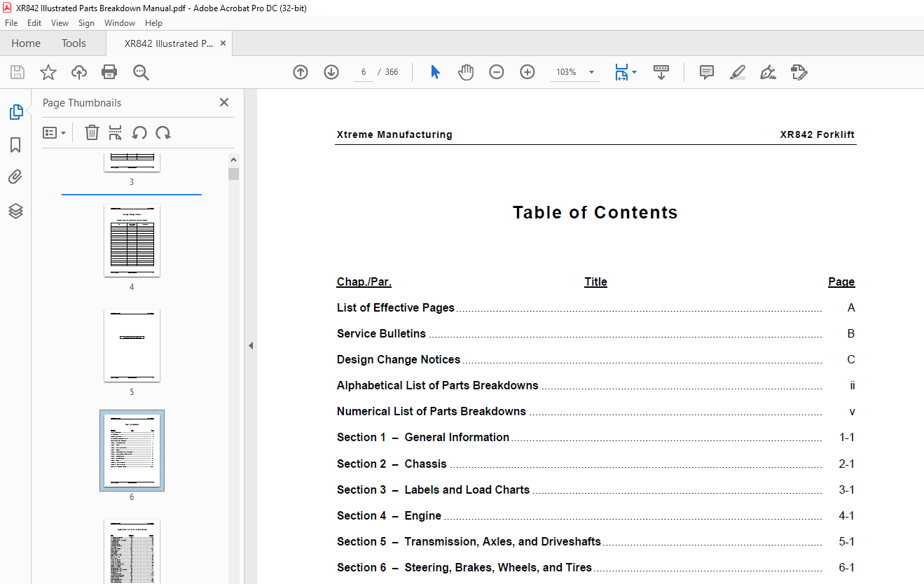Add a comment with sticky note icon
The height and width of the screenshot is (584, 924).
[707, 72]
